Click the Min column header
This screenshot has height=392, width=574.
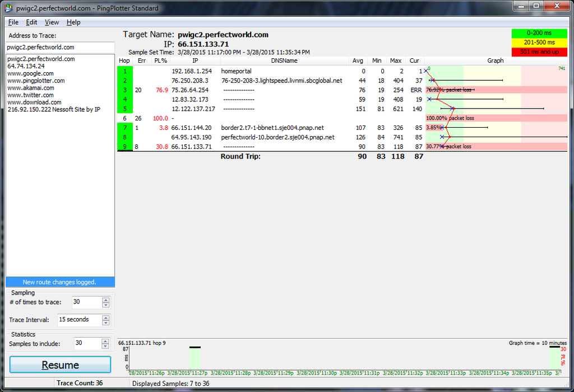click(377, 60)
